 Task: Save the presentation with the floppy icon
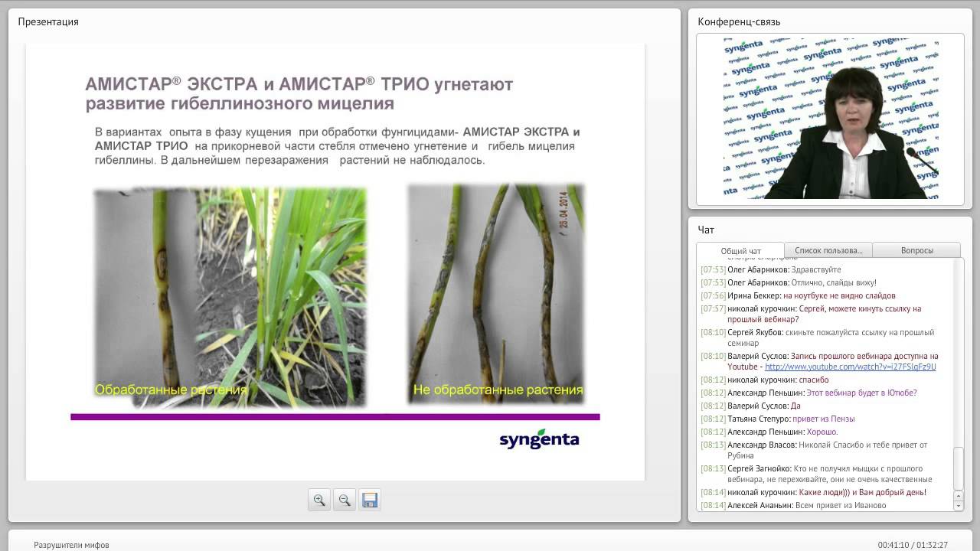click(x=370, y=500)
